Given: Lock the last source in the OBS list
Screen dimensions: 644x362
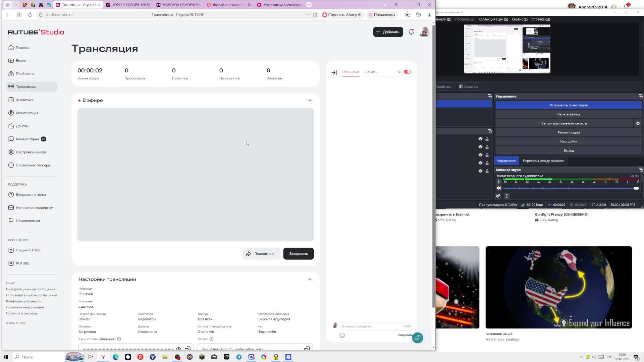Looking at the screenshot, I should 487,171.
